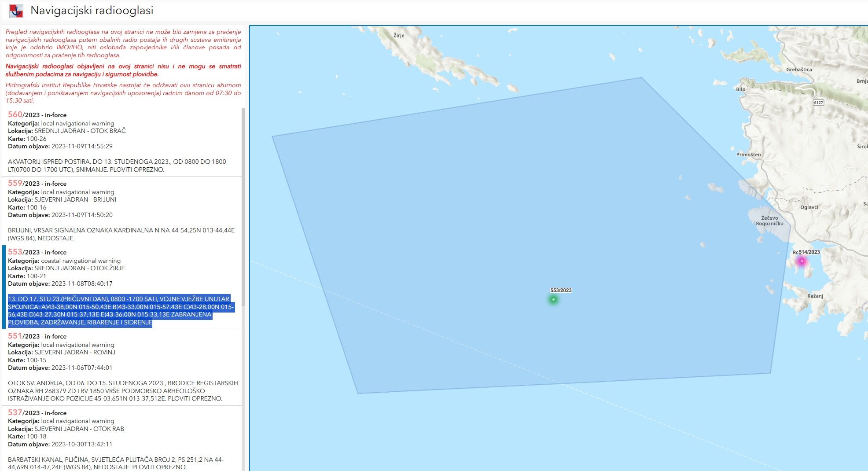Screen dimensions: 868x471
Task: Click the 6127 road shield on map
Action: tap(818, 103)
